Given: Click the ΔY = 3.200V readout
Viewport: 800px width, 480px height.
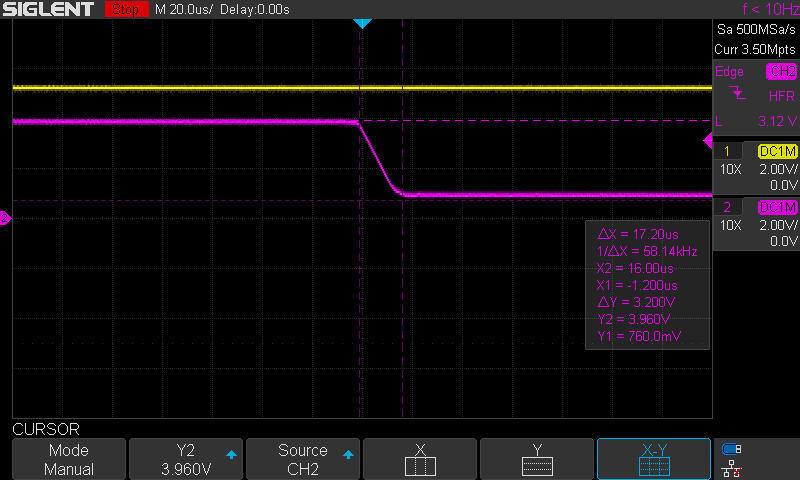Looking at the screenshot, I should coord(636,302).
